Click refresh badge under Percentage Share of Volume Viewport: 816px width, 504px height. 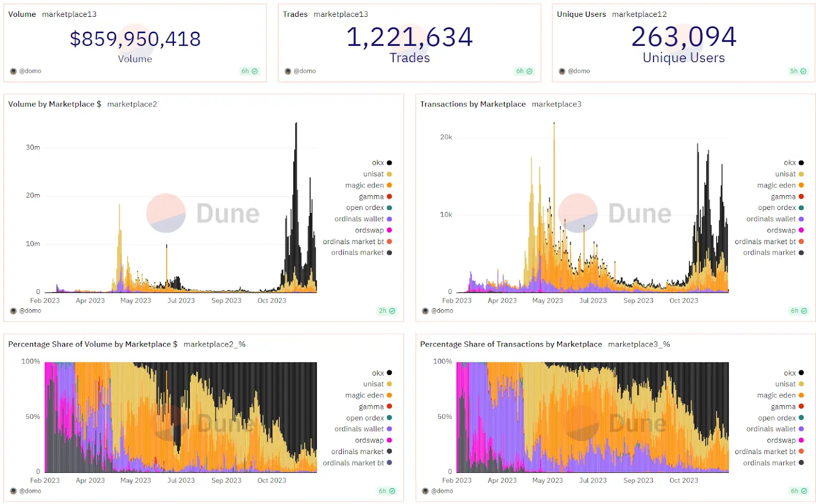[x=387, y=491]
